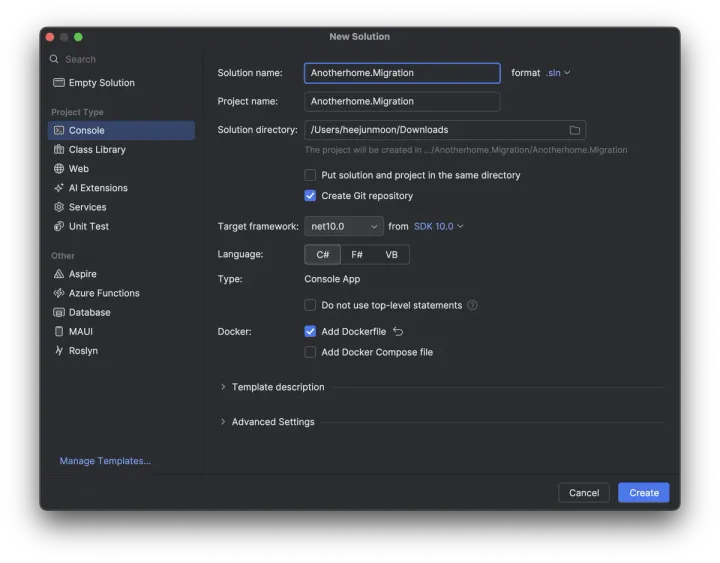Viewport: 720px width, 563px height.
Task: Choose the MAUI project type
Action: click(x=81, y=332)
